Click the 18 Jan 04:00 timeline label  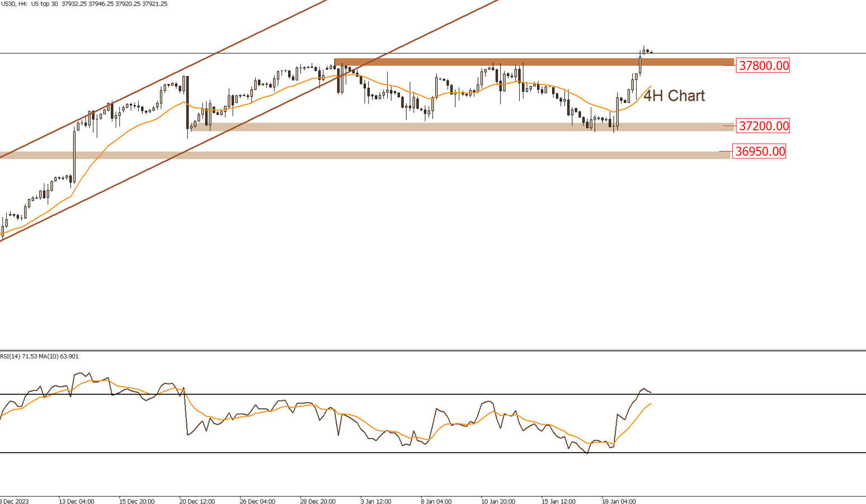(619, 501)
